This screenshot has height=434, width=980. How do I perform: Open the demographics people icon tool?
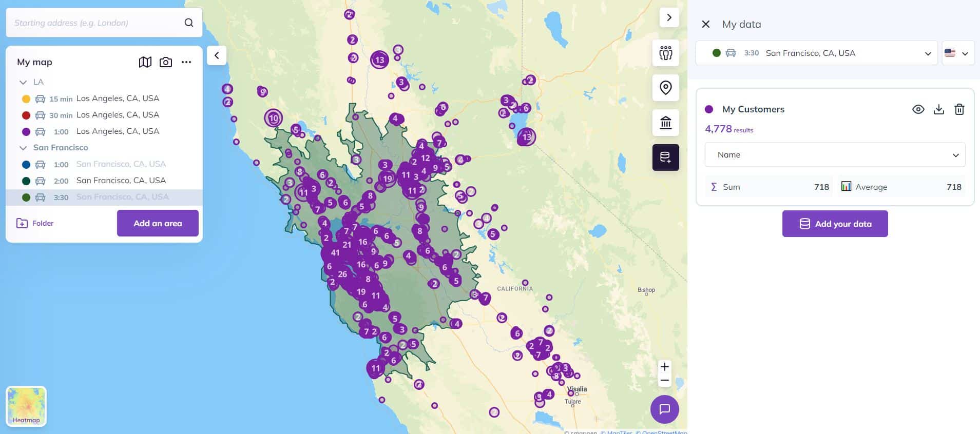point(665,53)
